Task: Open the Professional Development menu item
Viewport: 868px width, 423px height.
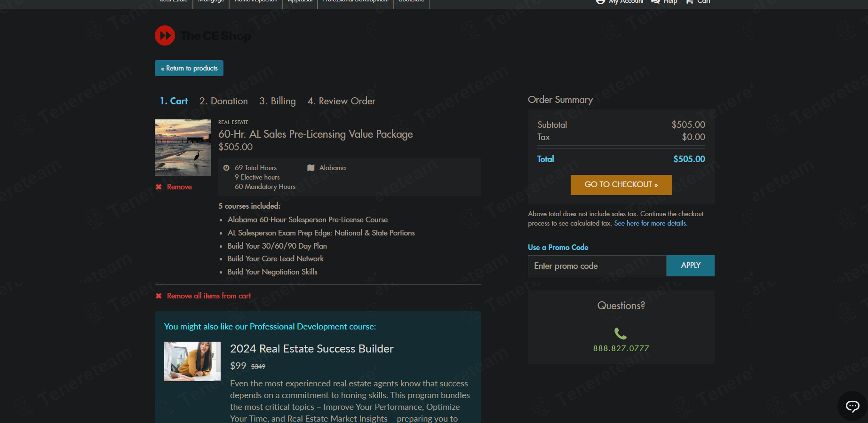Action: click(x=355, y=2)
